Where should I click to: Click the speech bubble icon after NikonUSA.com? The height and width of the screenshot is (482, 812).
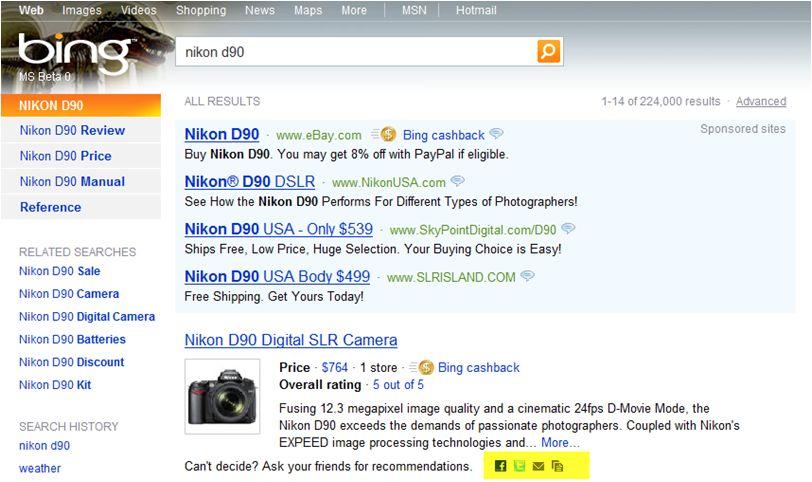[458, 182]
